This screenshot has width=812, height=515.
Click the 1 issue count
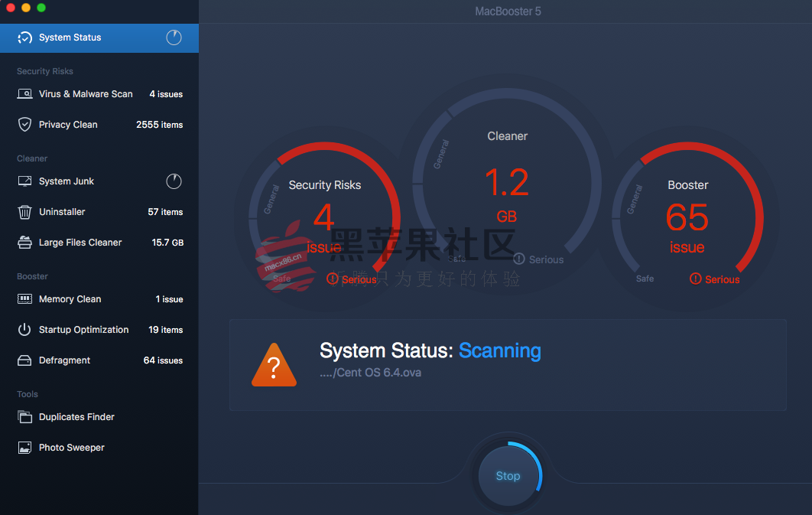pos(169,299)
